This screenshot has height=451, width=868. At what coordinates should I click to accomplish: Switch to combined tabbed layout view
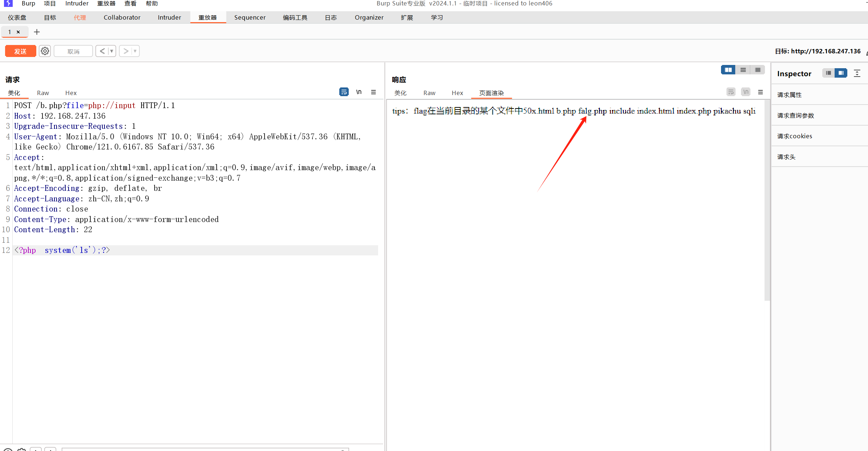click(x=758, y=70)
